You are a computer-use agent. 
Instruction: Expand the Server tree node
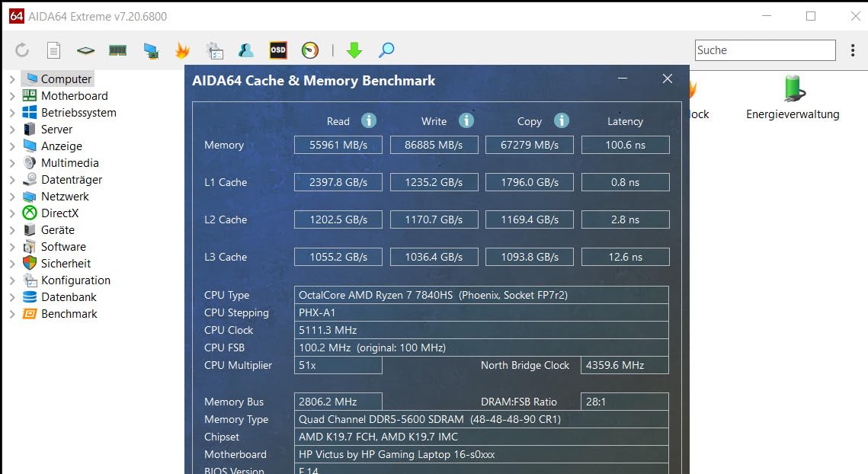12,129
